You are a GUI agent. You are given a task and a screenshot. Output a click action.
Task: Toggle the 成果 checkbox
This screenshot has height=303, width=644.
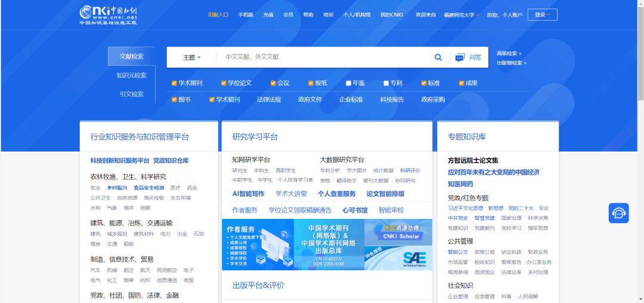[461, 84]
